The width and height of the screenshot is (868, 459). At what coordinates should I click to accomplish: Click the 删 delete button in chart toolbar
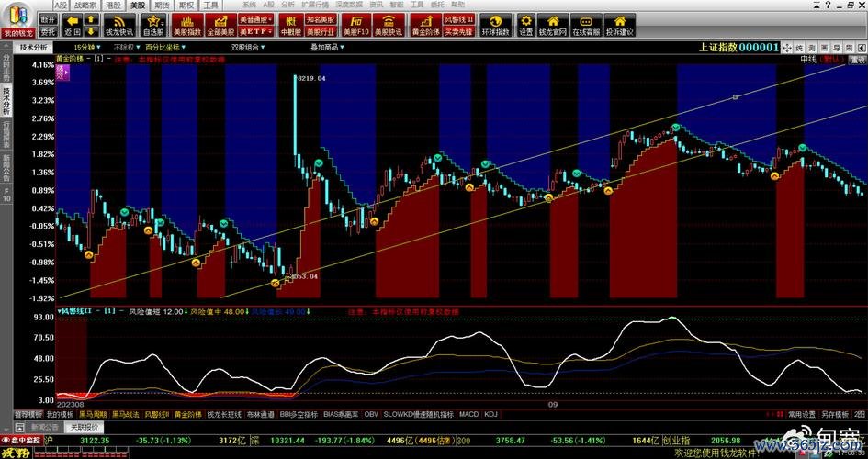tap(850, 48)
